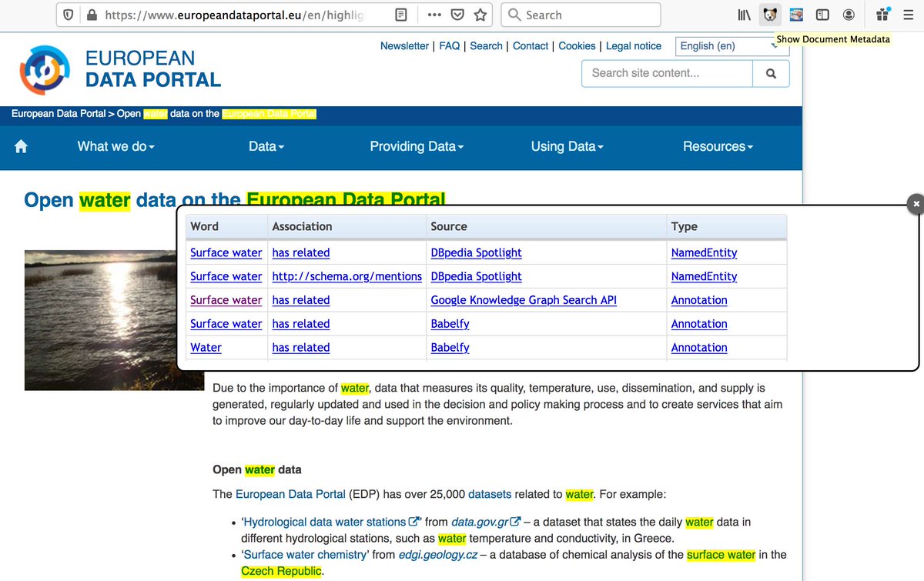924x581 pixels.
Task: Open DBpedia Spotlight link in first row
Action: pyautogui.click(x=477, y=252)
